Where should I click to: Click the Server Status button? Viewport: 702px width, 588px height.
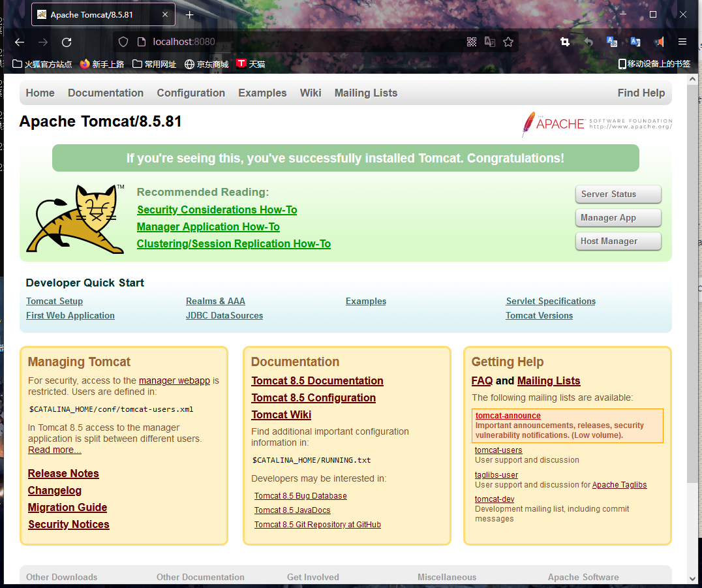click(618, 194)
